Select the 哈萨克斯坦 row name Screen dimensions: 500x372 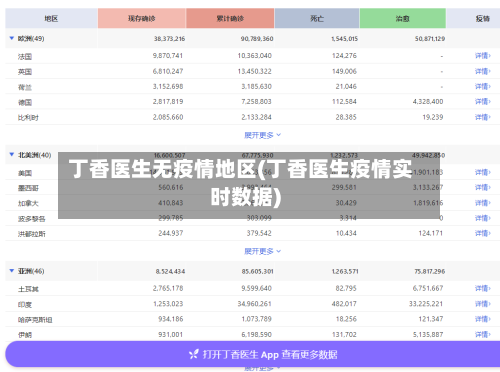click(x=35, y=320)
